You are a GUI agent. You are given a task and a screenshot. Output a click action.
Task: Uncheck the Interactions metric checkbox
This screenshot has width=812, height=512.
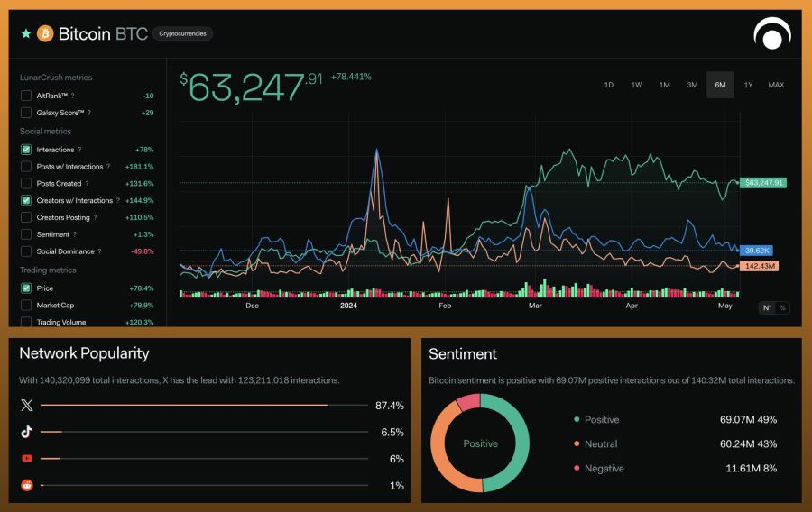point(26,150)
